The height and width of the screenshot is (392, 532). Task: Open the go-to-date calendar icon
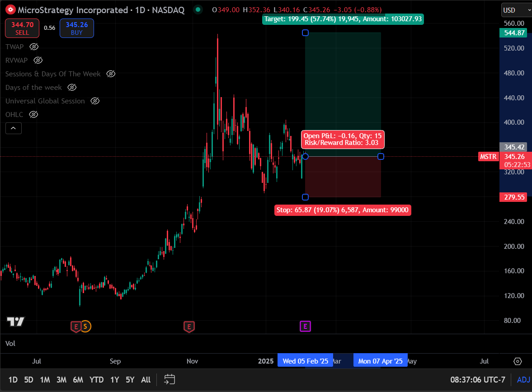click(x=169, y=379)
